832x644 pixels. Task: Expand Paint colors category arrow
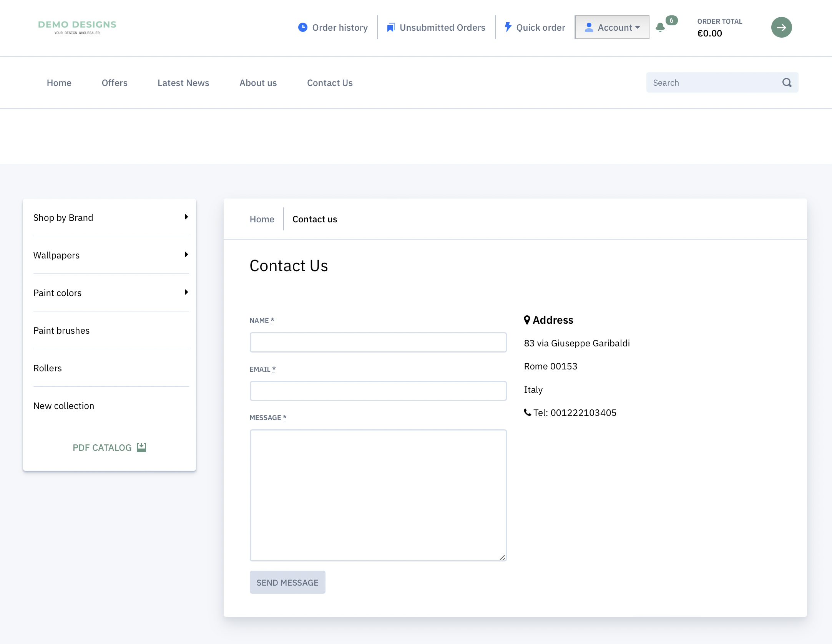click(186, 292)
